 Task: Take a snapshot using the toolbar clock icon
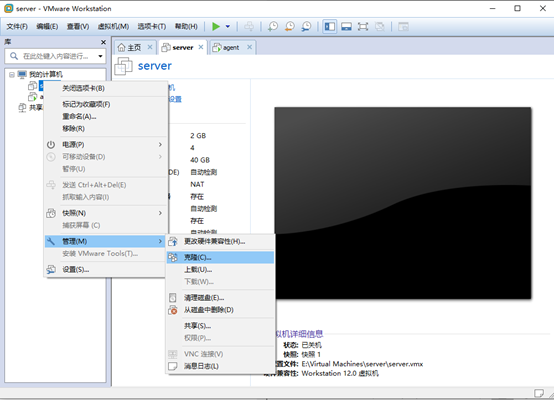click(x=272, y=27)
